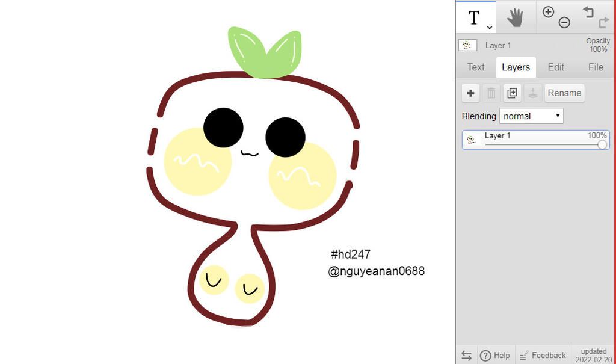Select the Layer 1 row in the list
The height and width of the screenshot is (364, 616).
point(536,140)
